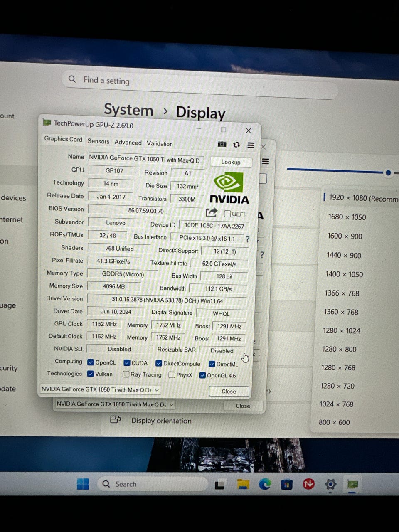399x532 pixels.
Task: Select 1360 × 768 resolution option
Action: 341,312
